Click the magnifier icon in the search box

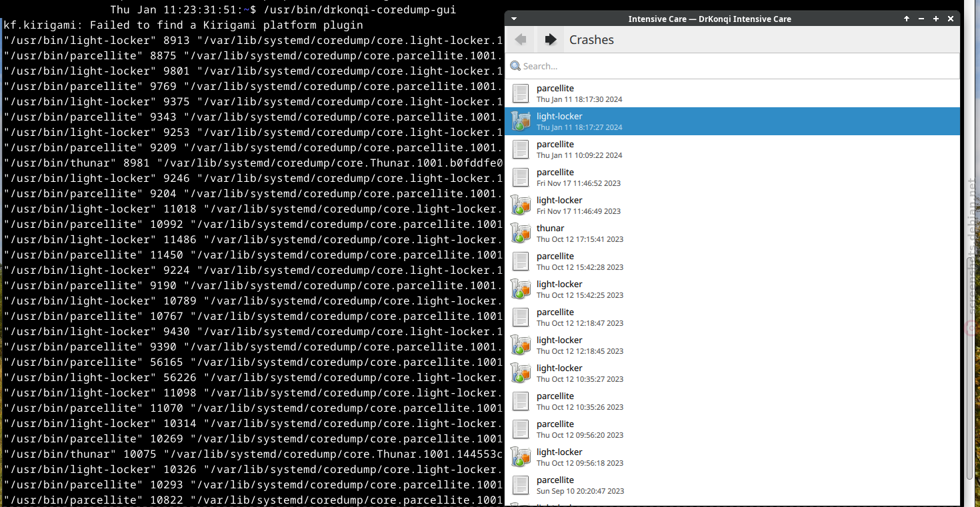click(x=515, y=66)
